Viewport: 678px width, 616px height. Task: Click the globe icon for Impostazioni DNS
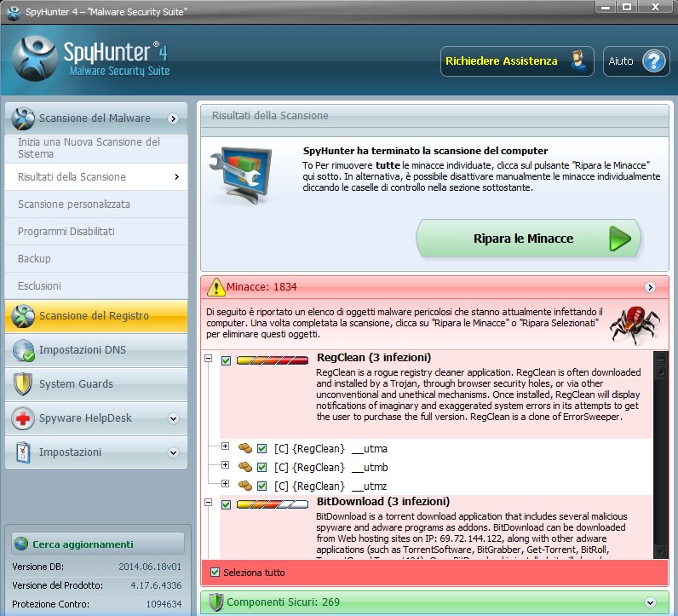[x=23, y=350]
